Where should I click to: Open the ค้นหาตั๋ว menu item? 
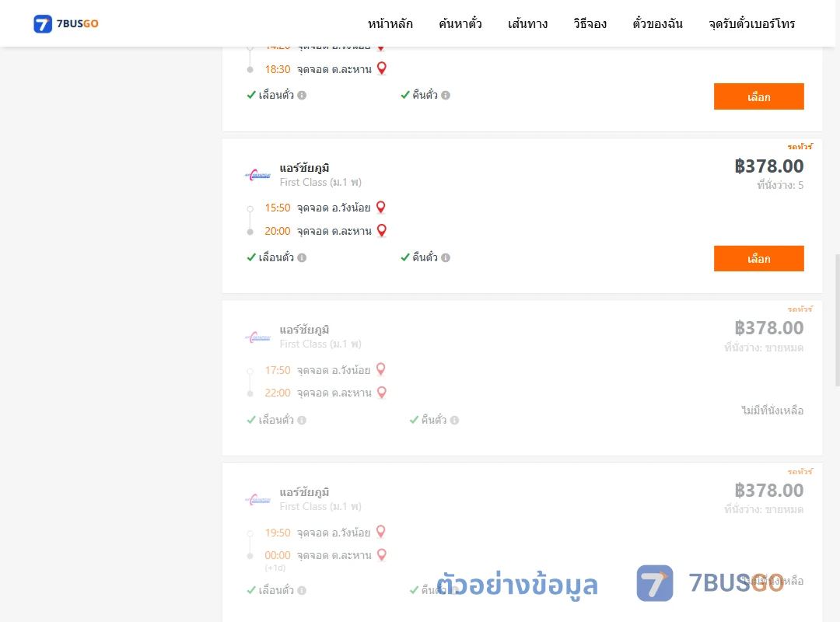[x=460, y=23]
